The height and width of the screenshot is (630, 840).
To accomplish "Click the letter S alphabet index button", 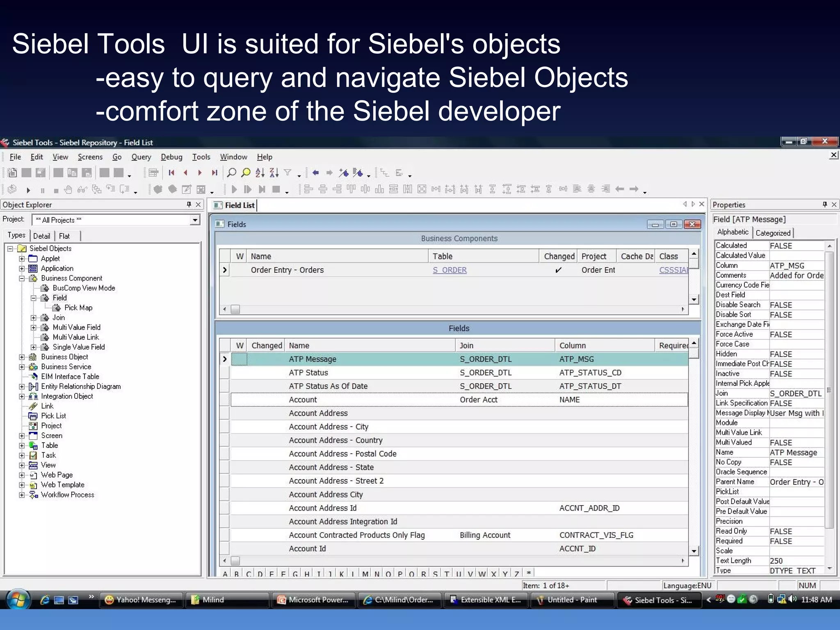I will (x=435, y=573).
